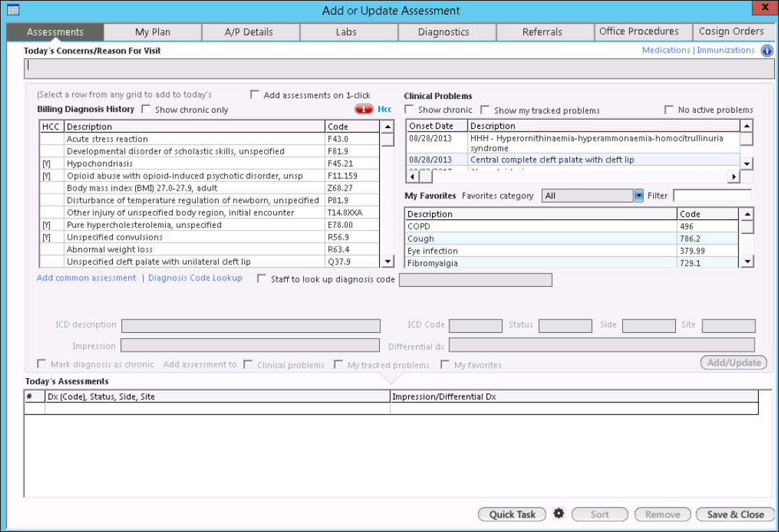
Task: Click into Today's Concerns text box
Action: click(399, 69)
